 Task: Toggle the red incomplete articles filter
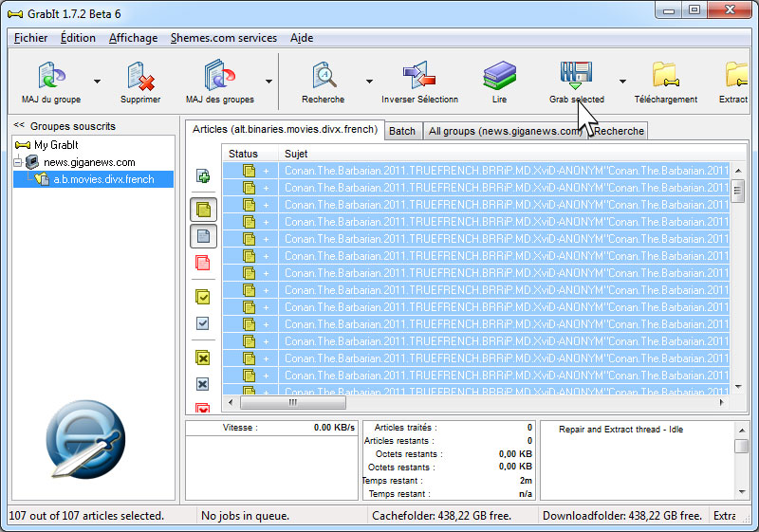tap(203, 263)
